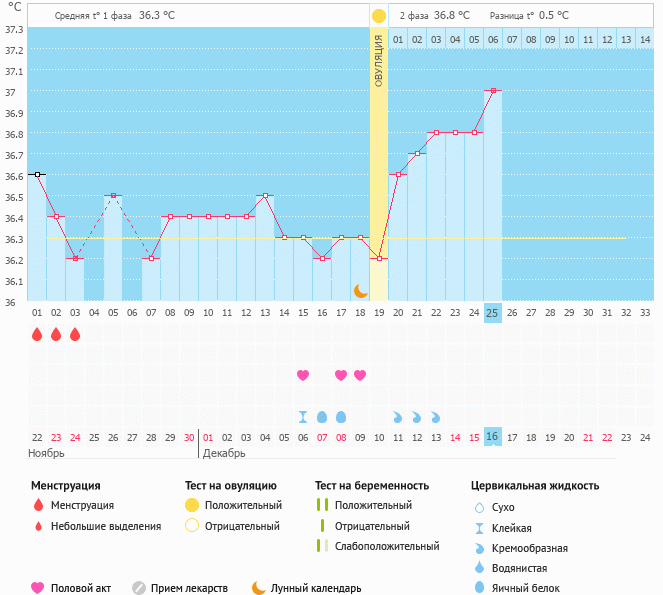
Task: Click the yellow ovulation circle at chart top
Action: (378, 16)
